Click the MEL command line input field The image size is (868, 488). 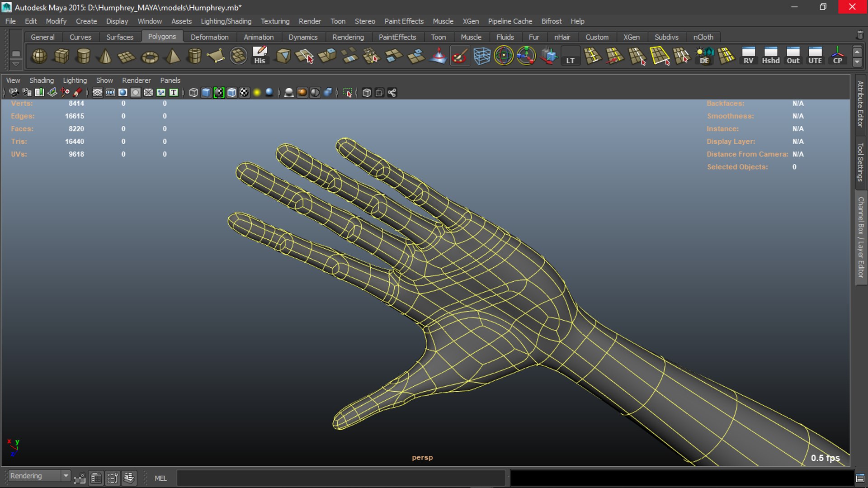(x=340, y=478)
